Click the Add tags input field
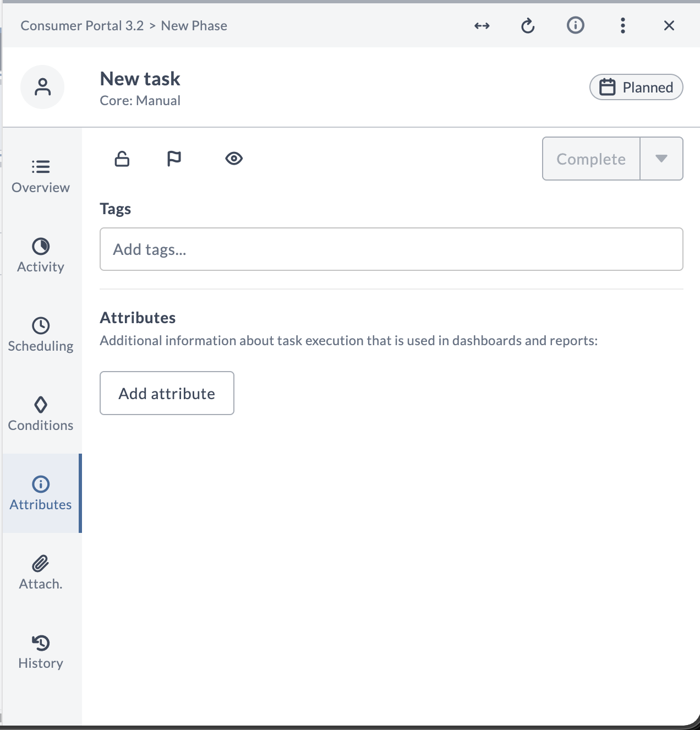 pyautogui.click(x=391, y=249)
